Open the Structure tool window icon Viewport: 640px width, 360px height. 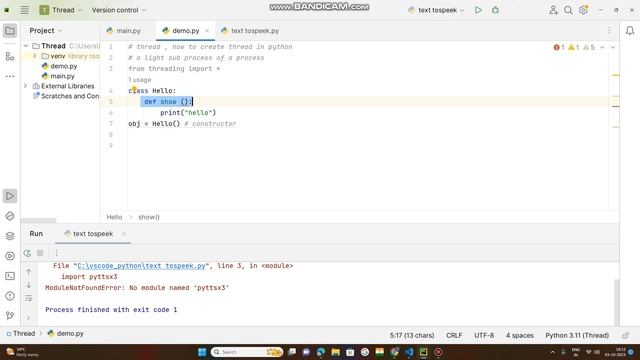pyautogui.click(x=10, y=56)
